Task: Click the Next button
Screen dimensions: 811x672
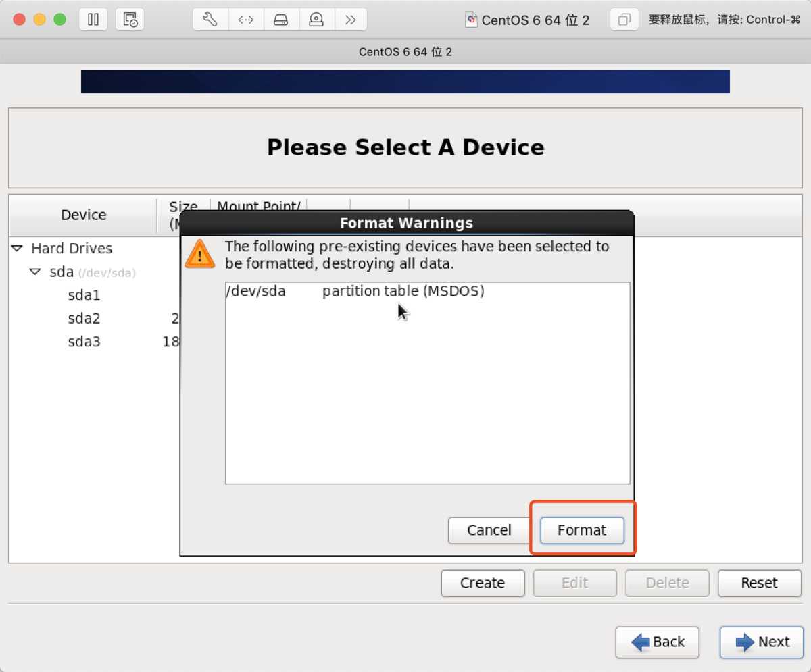Action: tap(762, 642)
